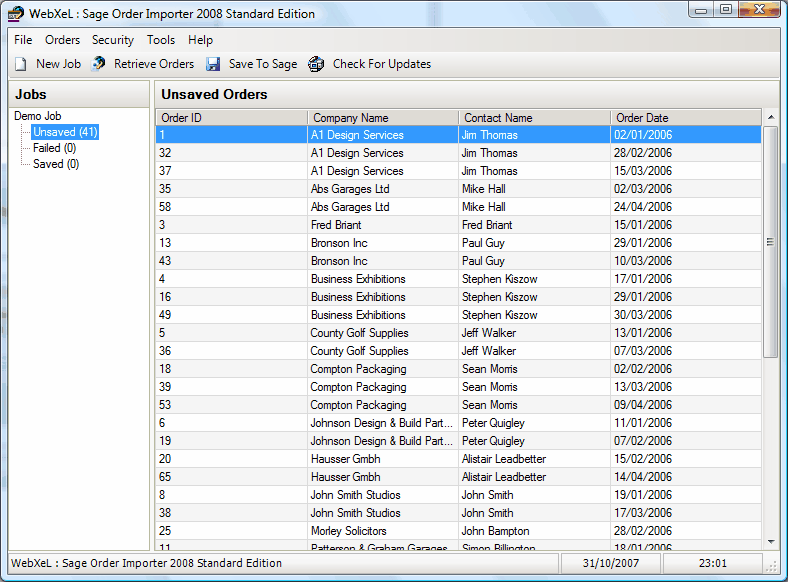The height and width of the screenshot is (582, 788).
Task: Select Bronson Inc in order 43 row
Action: click(x=339, y=261)
